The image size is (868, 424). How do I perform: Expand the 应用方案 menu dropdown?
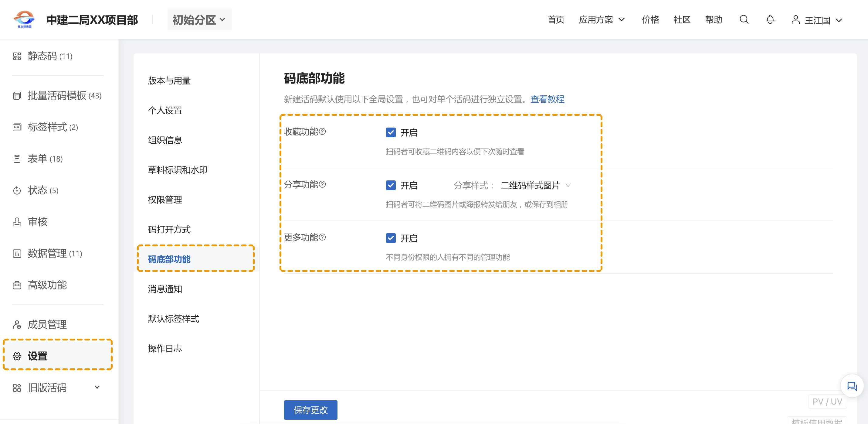[602, 19]
